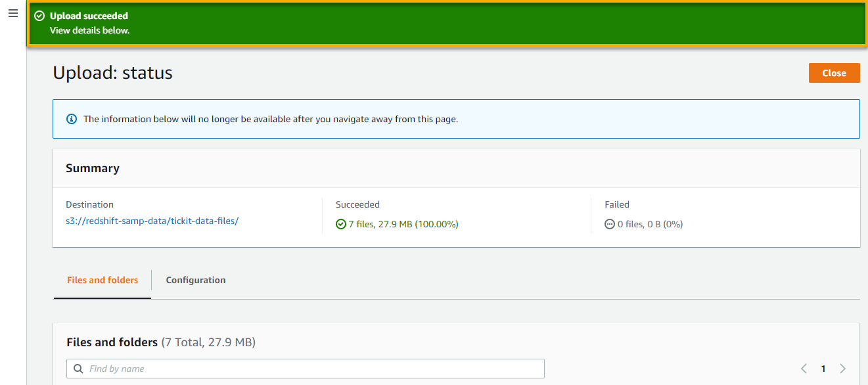Click the green Succeeded checkmark icon
Screen dimensions: 868x385
coord(341,224)
